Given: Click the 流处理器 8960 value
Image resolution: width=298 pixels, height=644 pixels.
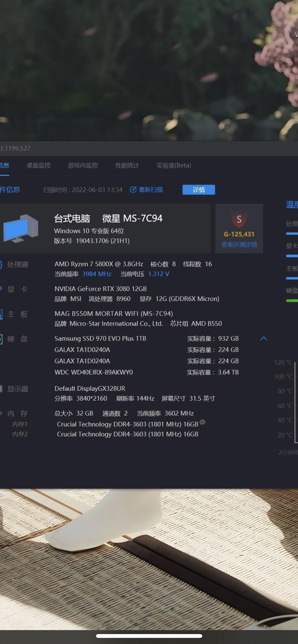Looking at the screenshot, I should [x=110, y=299].
